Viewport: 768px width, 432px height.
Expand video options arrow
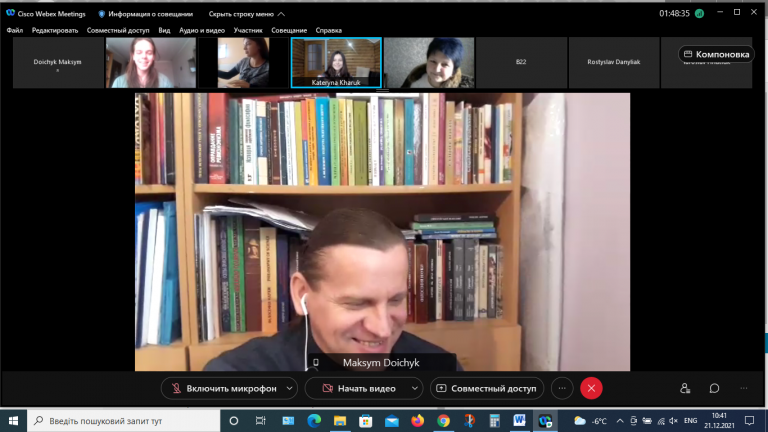pyautogui.click(x=414, y=388)
